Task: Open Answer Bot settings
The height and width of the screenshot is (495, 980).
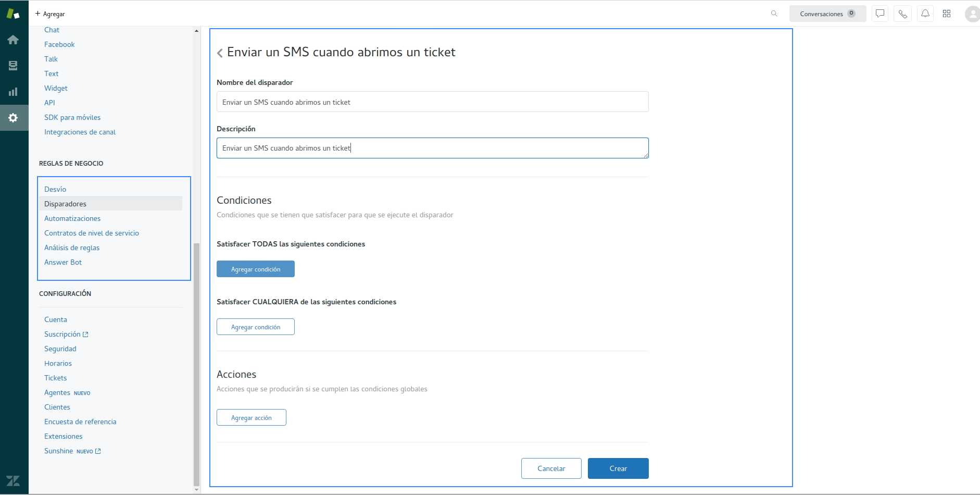Action: (x=63, y=262)
